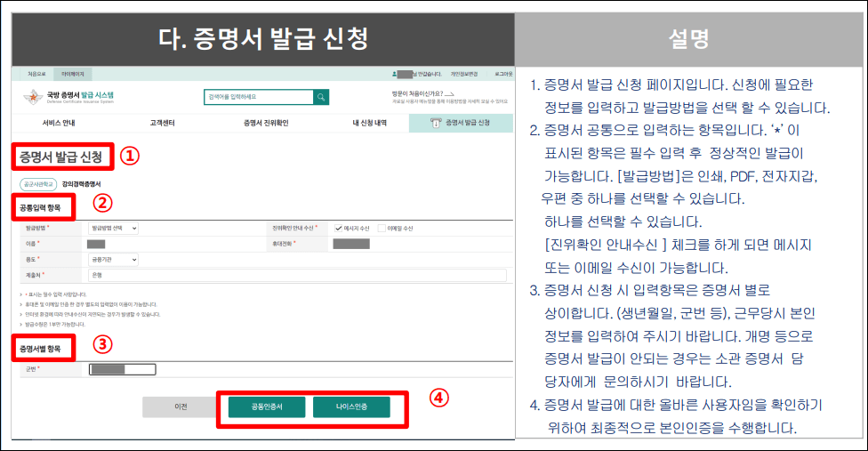The width and height of the screenshot is (868, 451).
Task: Click the printer icon on 증명서 발급 신청 tab
Action: [x=436, y=124]
